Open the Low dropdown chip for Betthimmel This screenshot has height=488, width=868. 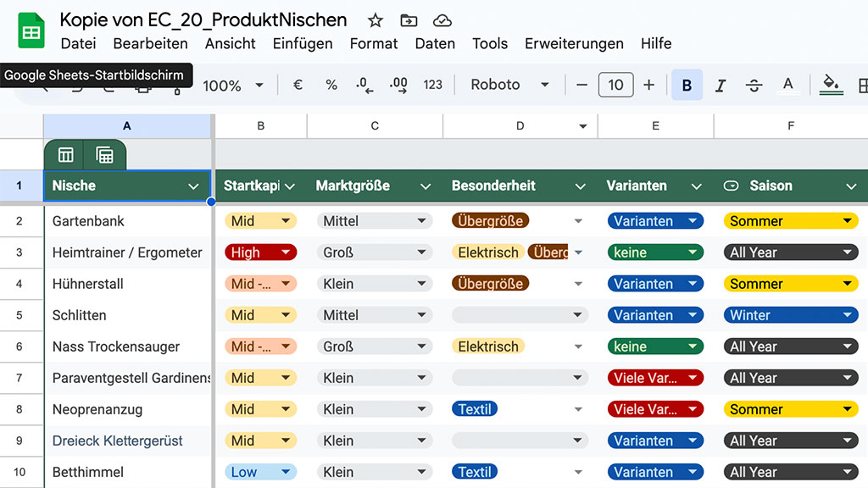pyautogui.click(x=261, y=472)
